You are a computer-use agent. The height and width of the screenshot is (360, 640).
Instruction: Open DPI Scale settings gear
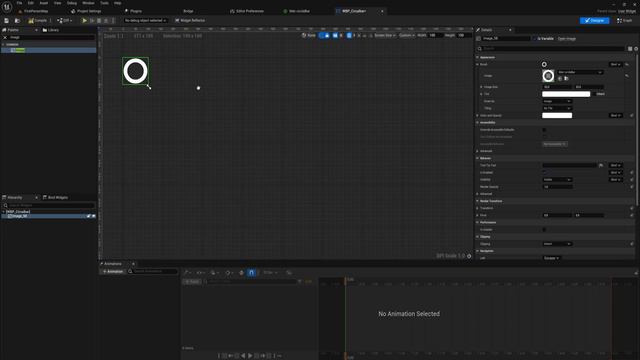[469, 256]
